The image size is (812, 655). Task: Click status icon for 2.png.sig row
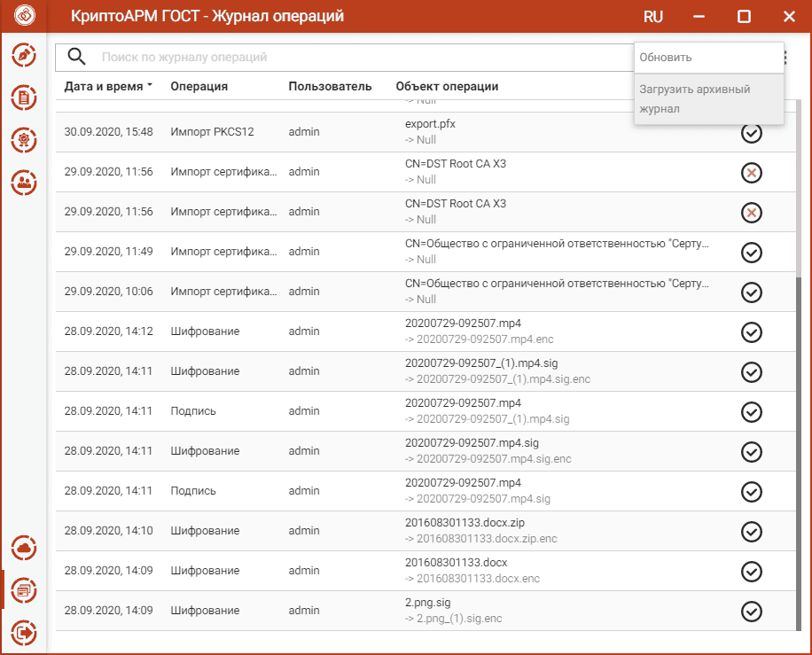point(752,612)
